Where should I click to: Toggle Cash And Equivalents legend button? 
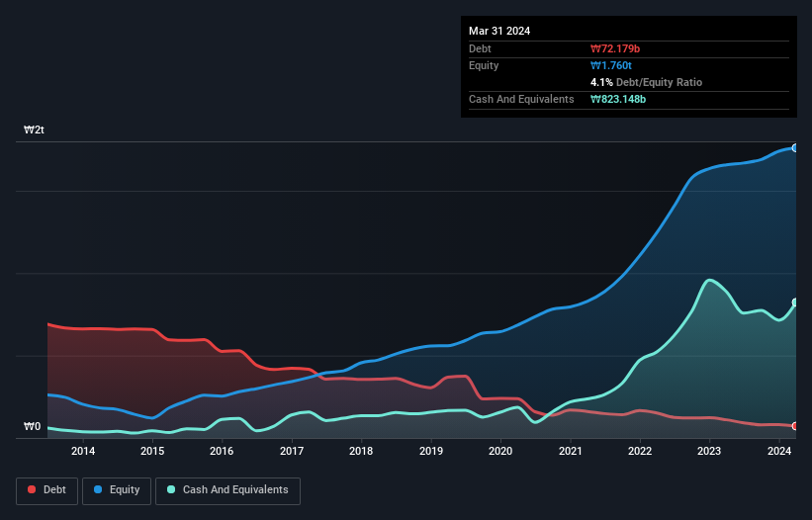[x=227, y=490]
